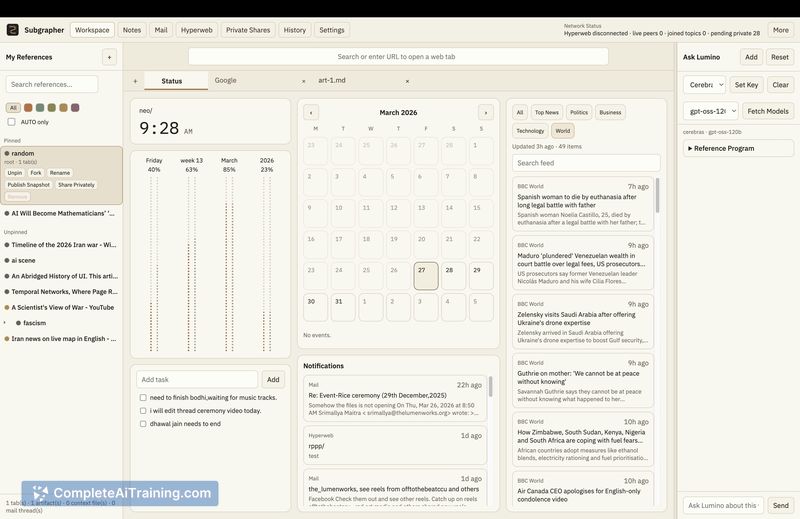Go to next month in calendar

tap(486, 112)
